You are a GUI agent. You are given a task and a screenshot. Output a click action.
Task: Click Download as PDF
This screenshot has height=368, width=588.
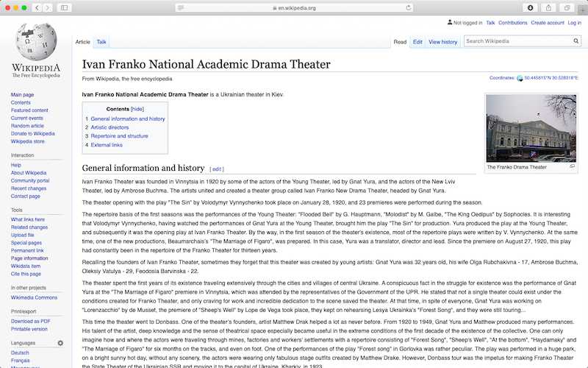pos(30,321)
